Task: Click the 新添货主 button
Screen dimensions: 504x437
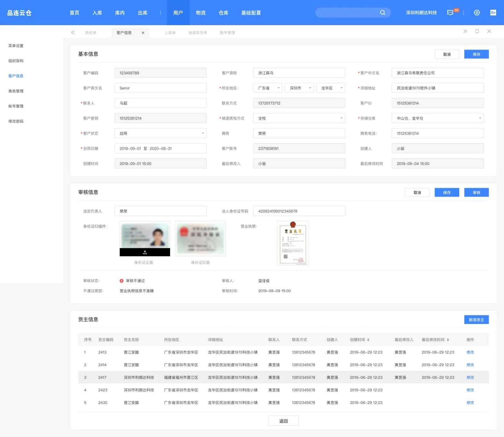Action: click(477, 320)
